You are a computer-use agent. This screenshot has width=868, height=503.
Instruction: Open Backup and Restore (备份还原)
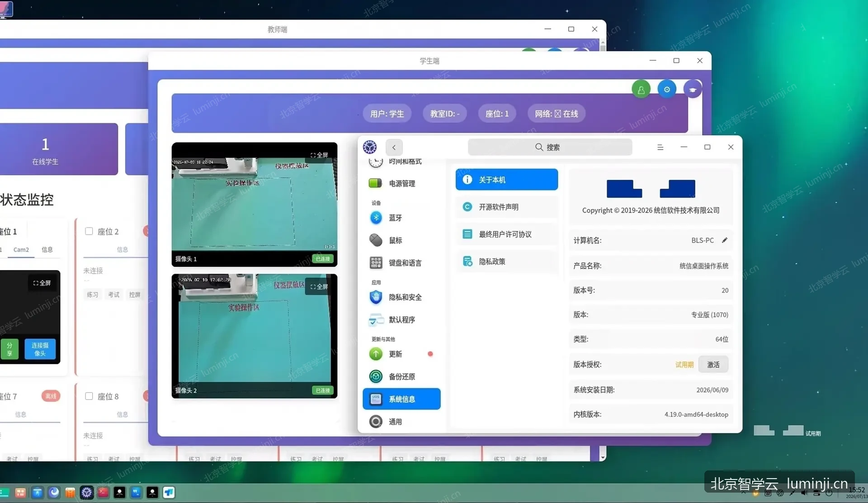pos(401,377)
